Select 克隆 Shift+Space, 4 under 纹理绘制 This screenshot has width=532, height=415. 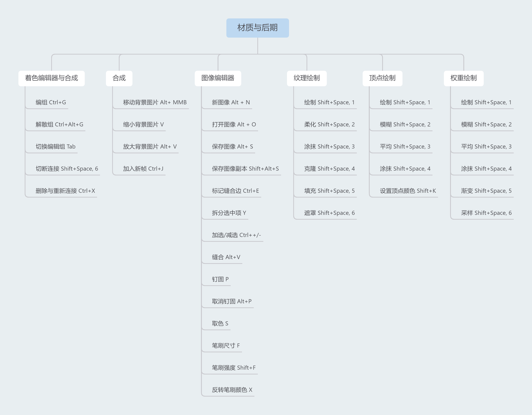click(x=329, y=169)
